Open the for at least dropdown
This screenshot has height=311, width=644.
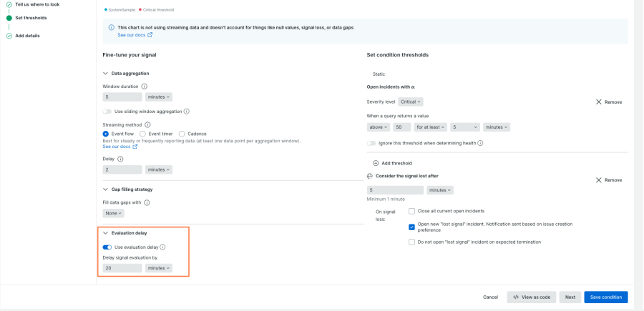point(431,127)
